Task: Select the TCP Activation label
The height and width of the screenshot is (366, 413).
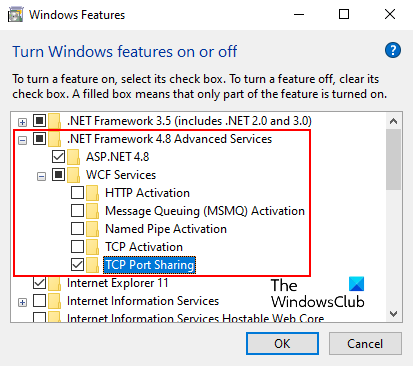Action: [x=144, y=247]
